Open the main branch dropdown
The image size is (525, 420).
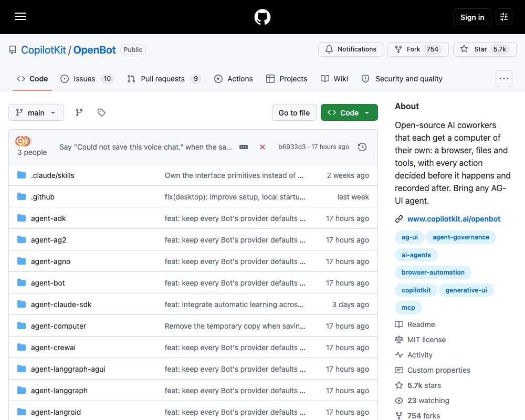[36, 112]
